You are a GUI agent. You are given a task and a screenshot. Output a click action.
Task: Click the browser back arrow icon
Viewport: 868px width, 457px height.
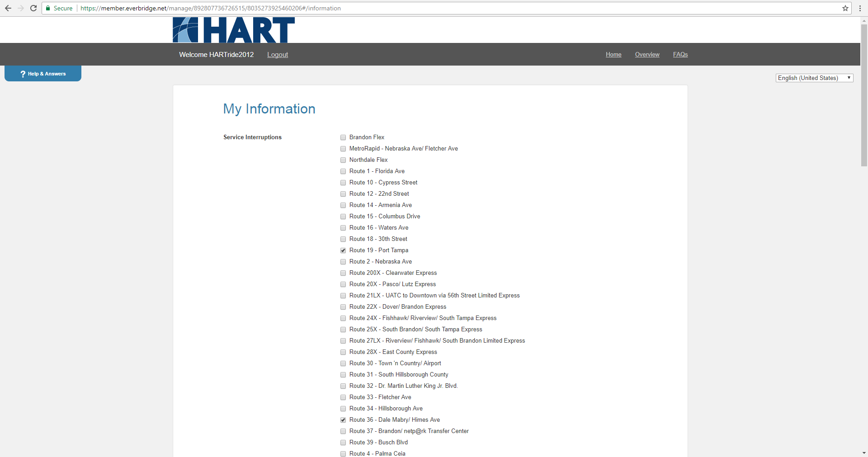pyautogui.click(x=8, y=8)
